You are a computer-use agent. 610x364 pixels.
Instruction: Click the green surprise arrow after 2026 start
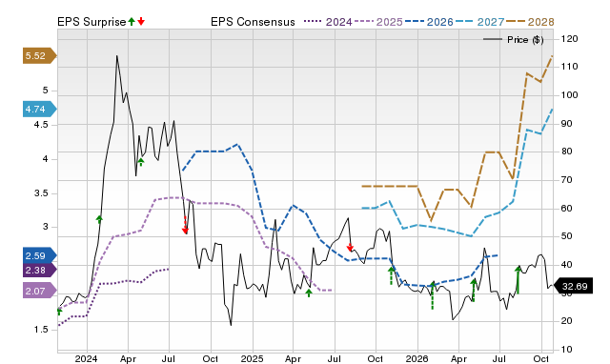coord(433,295)
